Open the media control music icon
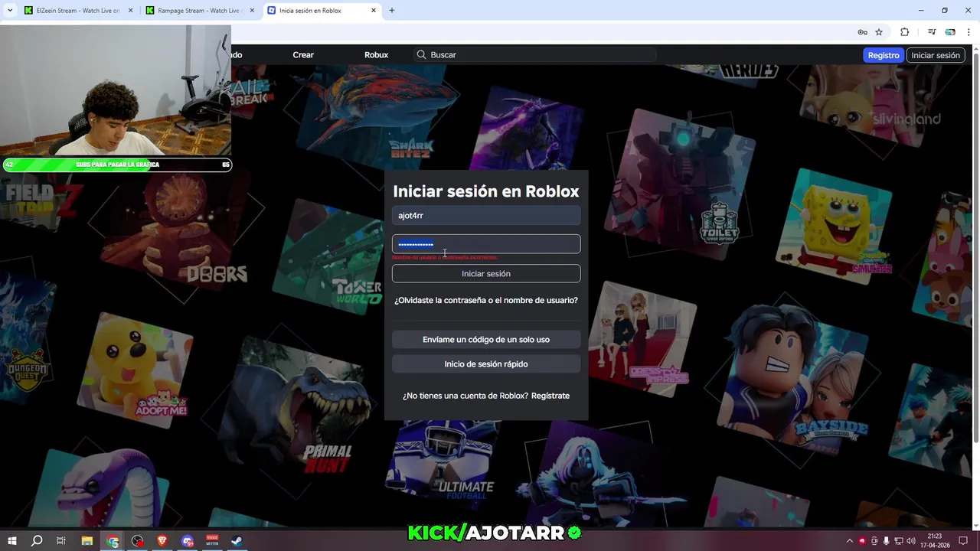Viewport: 980px width, 551px height. pos(932,32)
